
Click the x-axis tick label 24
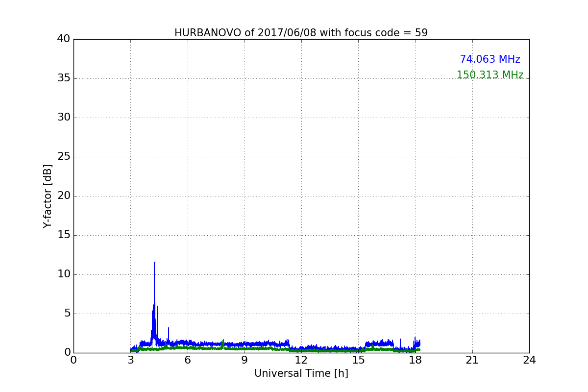click(x=529, y=360)
